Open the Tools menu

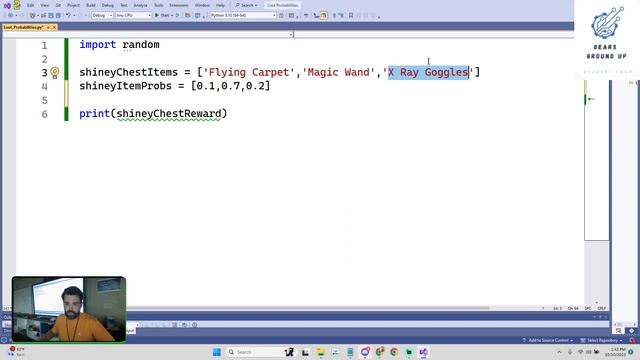[158, 5]
